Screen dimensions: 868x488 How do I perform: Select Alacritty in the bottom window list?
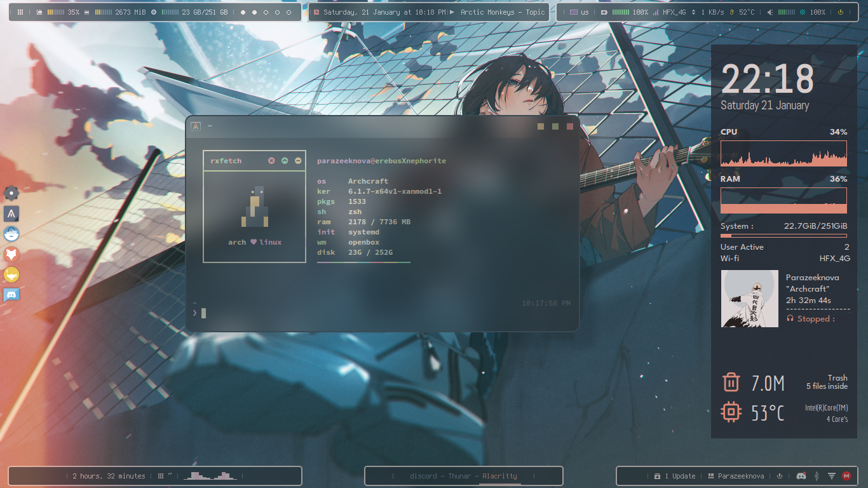[x=499, y=476]
